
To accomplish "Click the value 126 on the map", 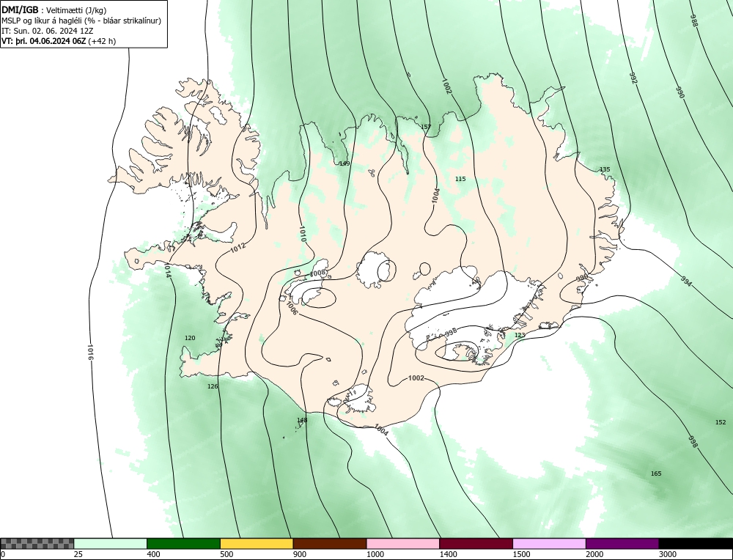I will click(x=213, y=386).
